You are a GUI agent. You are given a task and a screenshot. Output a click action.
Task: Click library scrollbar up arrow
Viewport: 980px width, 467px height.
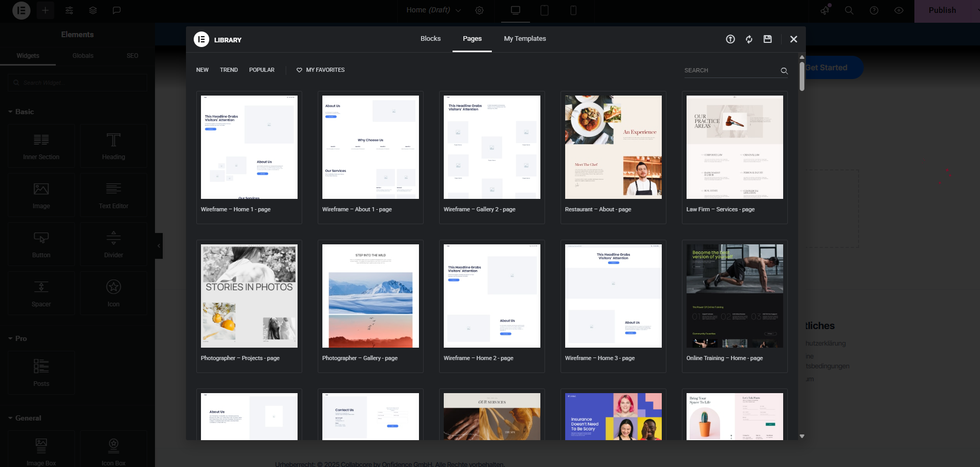tap(802, 57)
